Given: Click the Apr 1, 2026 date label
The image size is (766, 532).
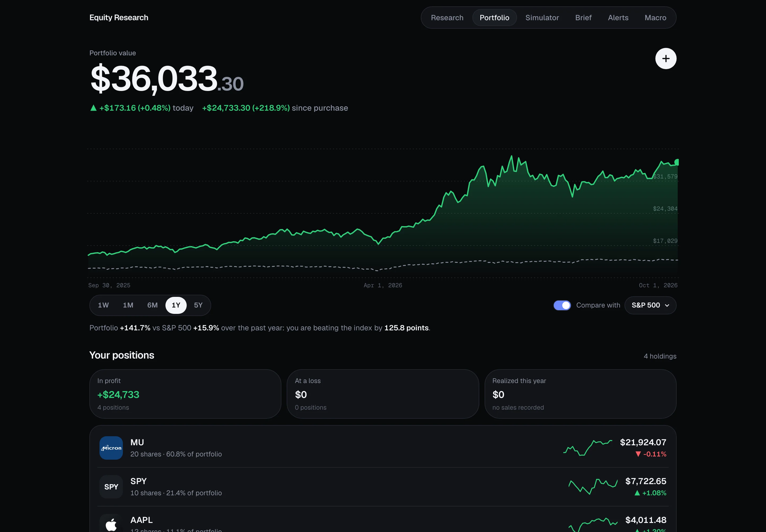Looking at the screenshot, I should click(x=383, y=285).
